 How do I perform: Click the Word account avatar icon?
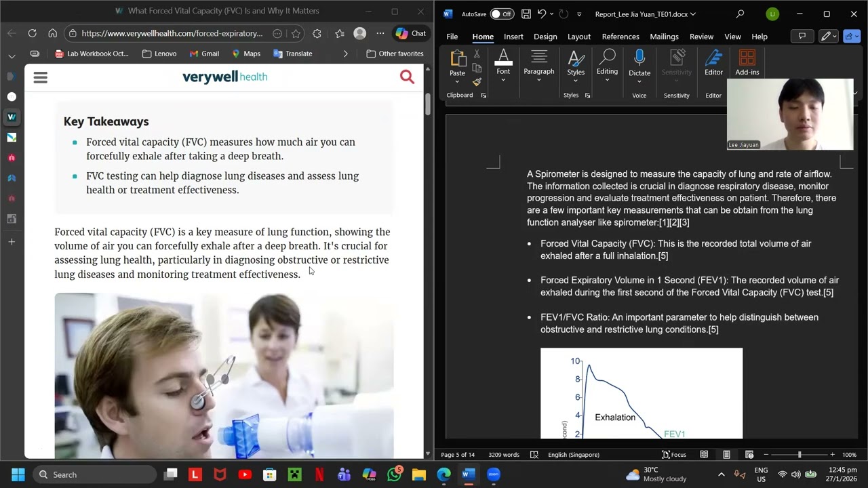[772, 14]
